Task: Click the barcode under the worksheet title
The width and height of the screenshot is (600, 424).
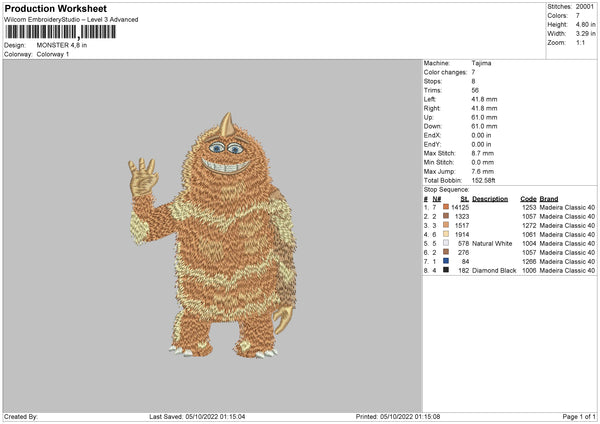Action: (x=60, y=32)
